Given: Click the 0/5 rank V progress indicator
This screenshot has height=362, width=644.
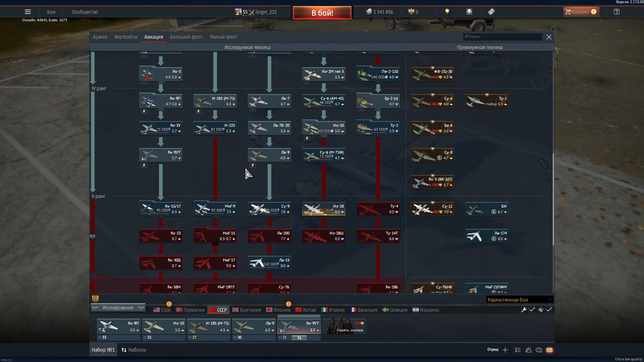Looking at the screenshot, I should click(x=93, y=236).
